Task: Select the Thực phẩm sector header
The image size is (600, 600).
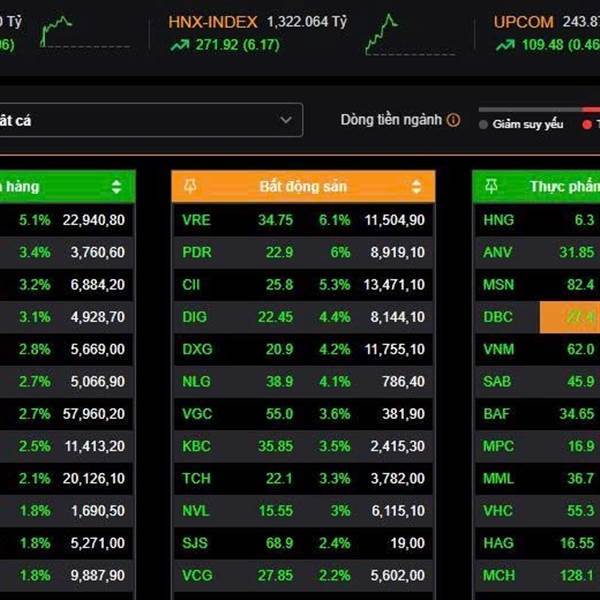Action: click(x=536, y=186)
